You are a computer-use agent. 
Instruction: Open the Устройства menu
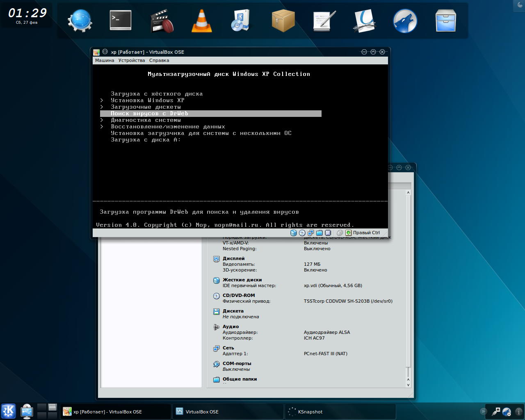click(132, 60)
